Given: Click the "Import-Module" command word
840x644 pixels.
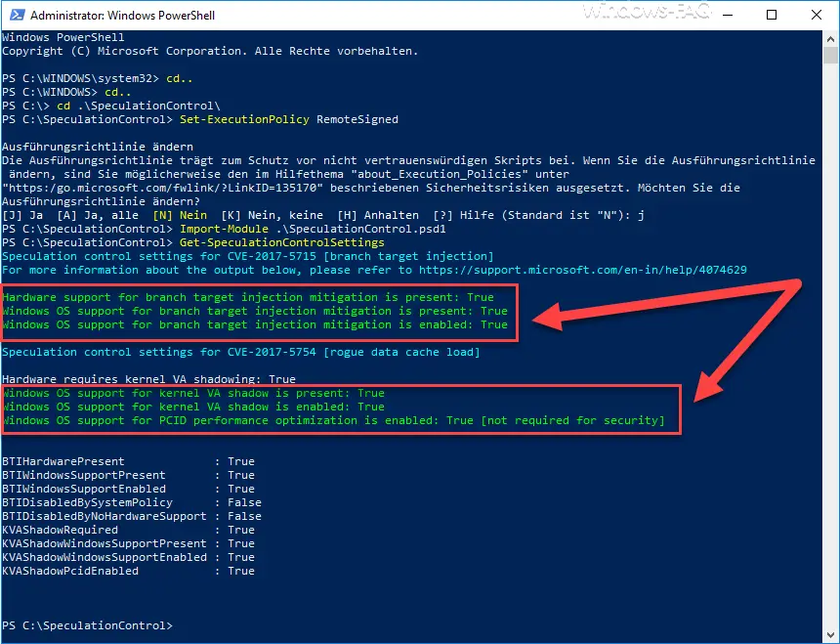Looking at the screenshot, I should point(224,230).
